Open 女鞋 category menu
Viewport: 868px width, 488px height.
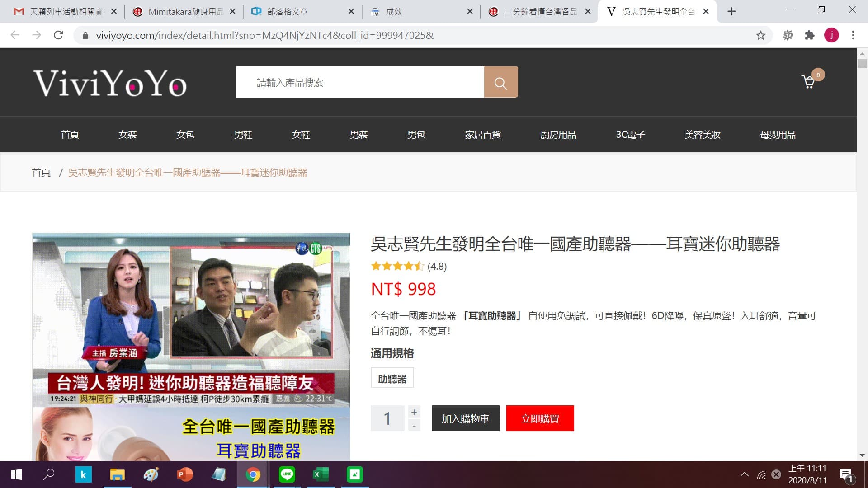301,135
